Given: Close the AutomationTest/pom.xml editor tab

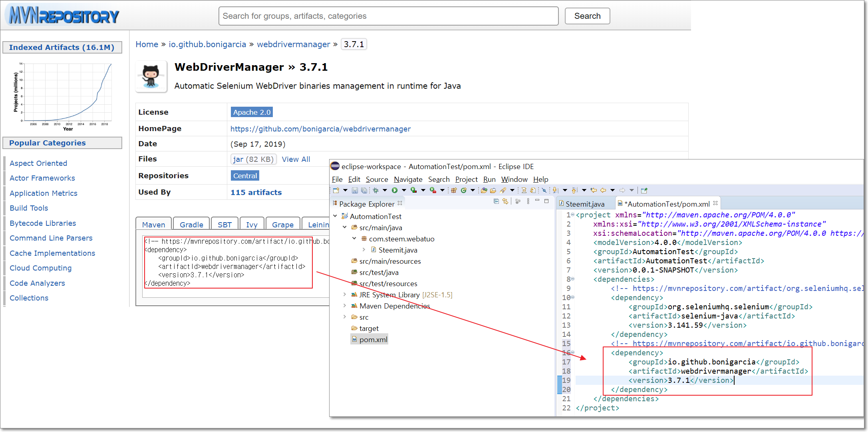Looking at the screenshot, I should 715,203.
